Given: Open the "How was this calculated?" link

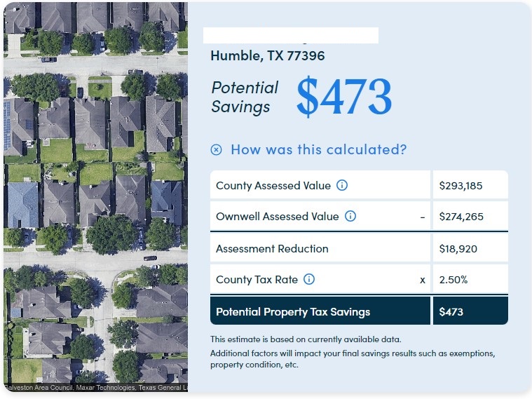Looking at the screenshot, I should pyautogui.click(x=318, y=149).
